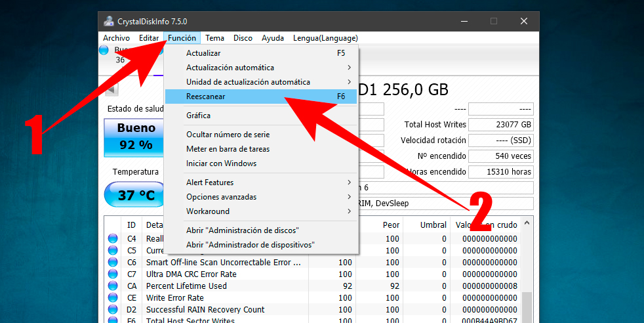This screenshot has height=323, width=644.
Task: Open the Ayuda menu
Action: tap(273, 38)
